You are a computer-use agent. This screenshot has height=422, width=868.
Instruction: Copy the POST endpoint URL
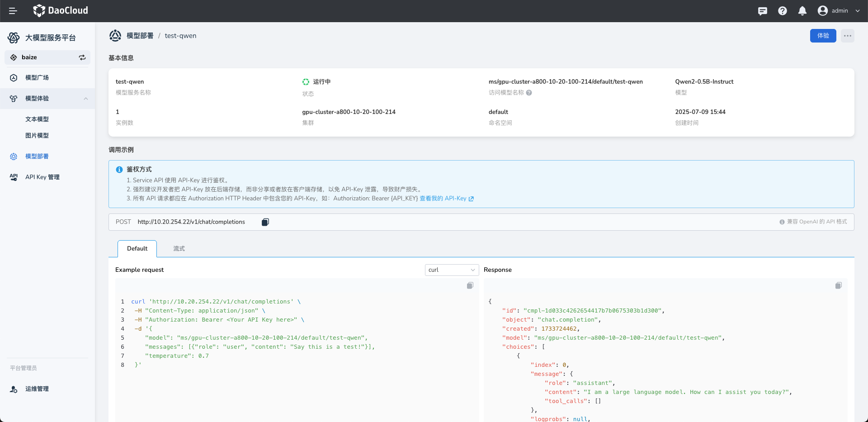pos(265,222)
